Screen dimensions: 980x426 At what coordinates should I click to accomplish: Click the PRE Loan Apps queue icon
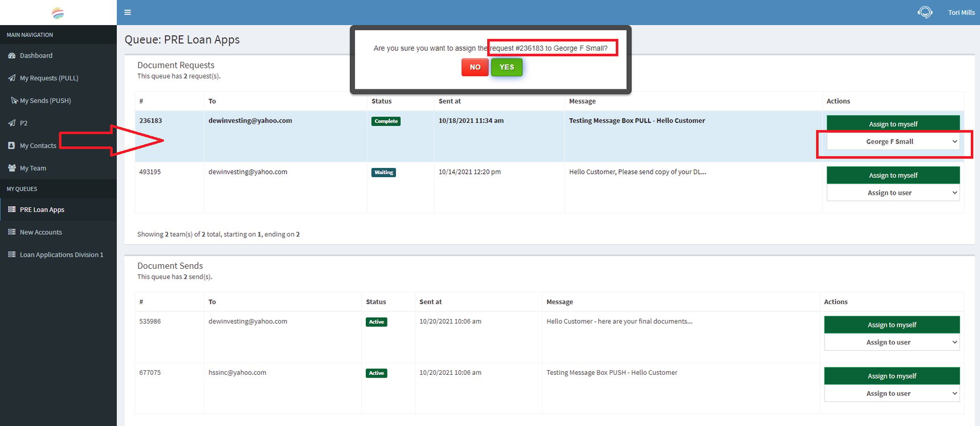(x=11, y=210)
